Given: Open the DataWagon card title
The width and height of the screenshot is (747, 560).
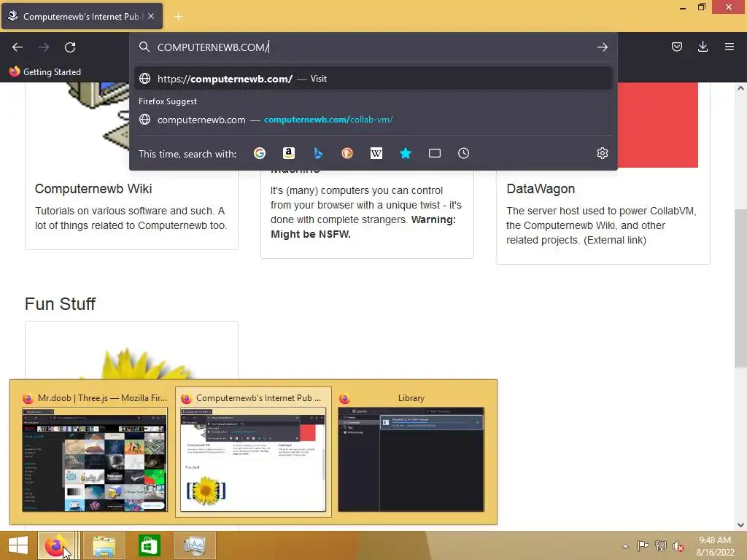Looking at the screenshot, I should pos(541,189).
